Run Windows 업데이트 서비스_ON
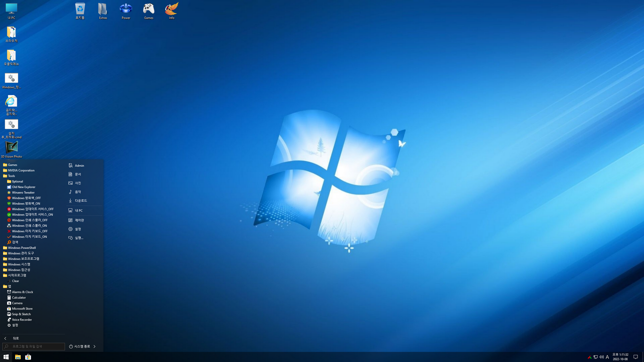 coord(33,214)
